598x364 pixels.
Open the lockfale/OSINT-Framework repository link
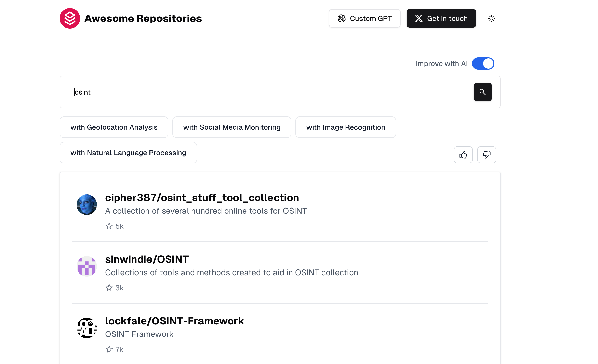point(174,321)
